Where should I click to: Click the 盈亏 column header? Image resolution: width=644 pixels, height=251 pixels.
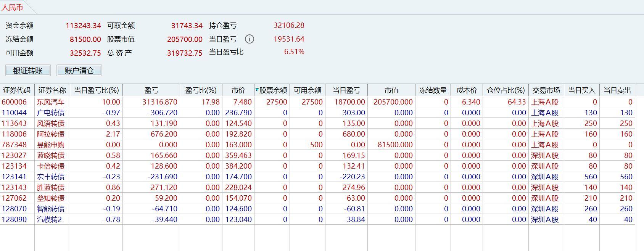point(151,90)
